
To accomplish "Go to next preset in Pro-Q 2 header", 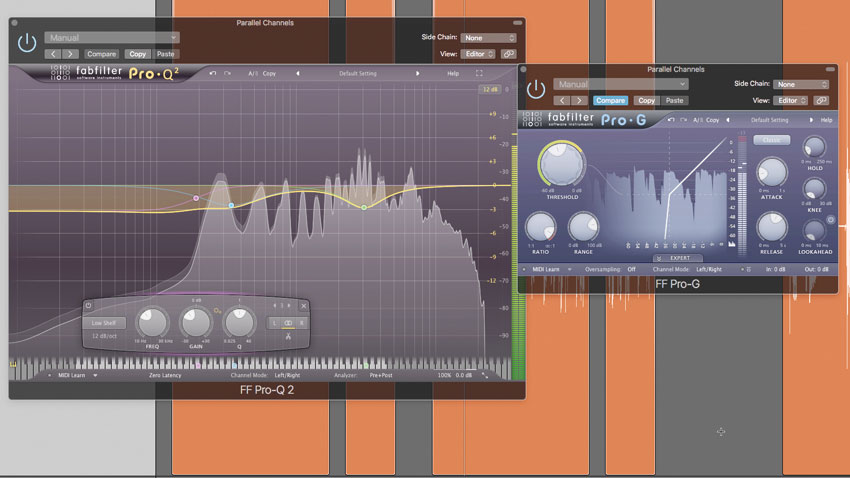I will pyautogui.click(x=70, y=54).
